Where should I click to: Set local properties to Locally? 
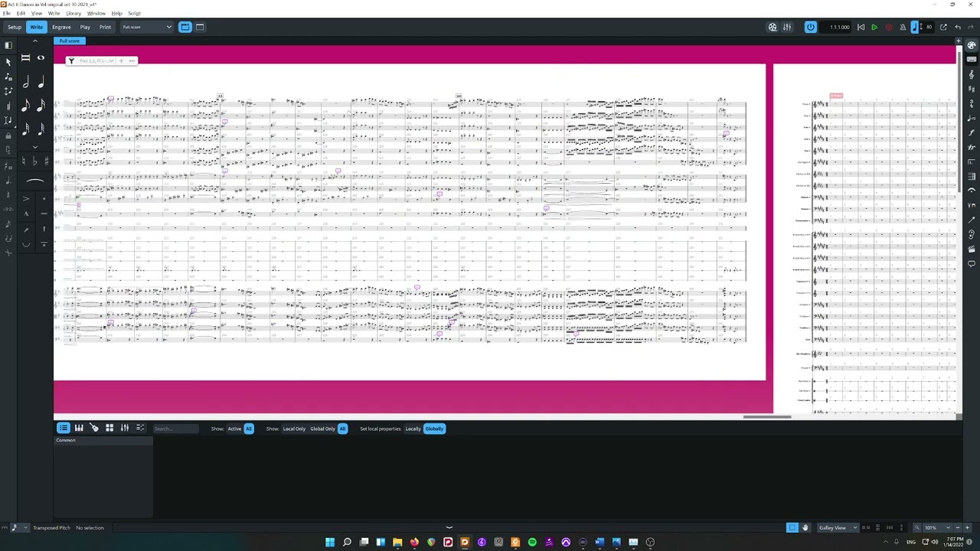[x=413, y=429]
